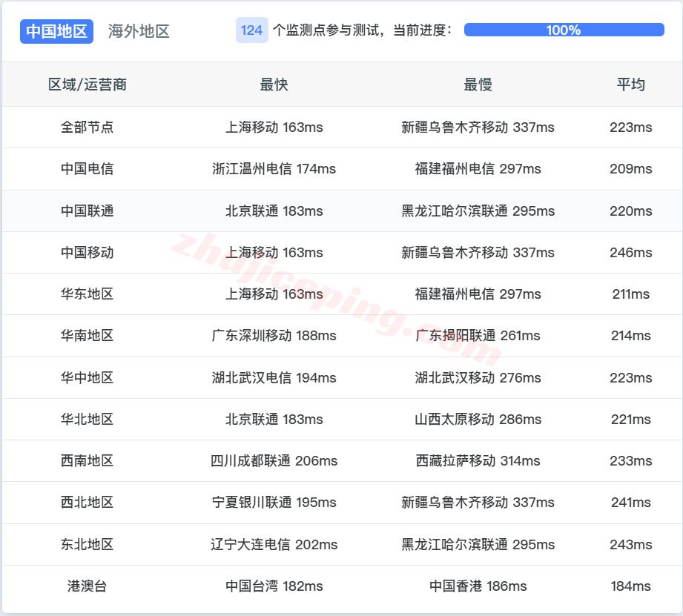Screen dimensions: 683x616
Task: Click 北京联通 183ms in 华北地区 row
Action: pos(274,419)
